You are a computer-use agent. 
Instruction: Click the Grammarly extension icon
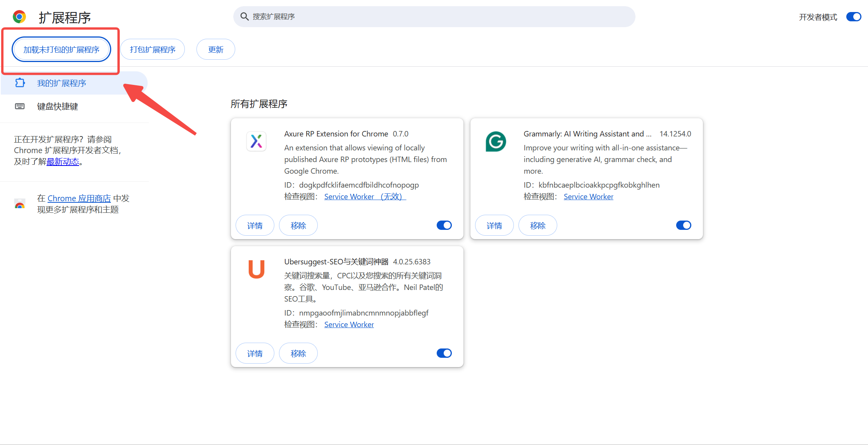pyautogui.click(x=496, y=141)
